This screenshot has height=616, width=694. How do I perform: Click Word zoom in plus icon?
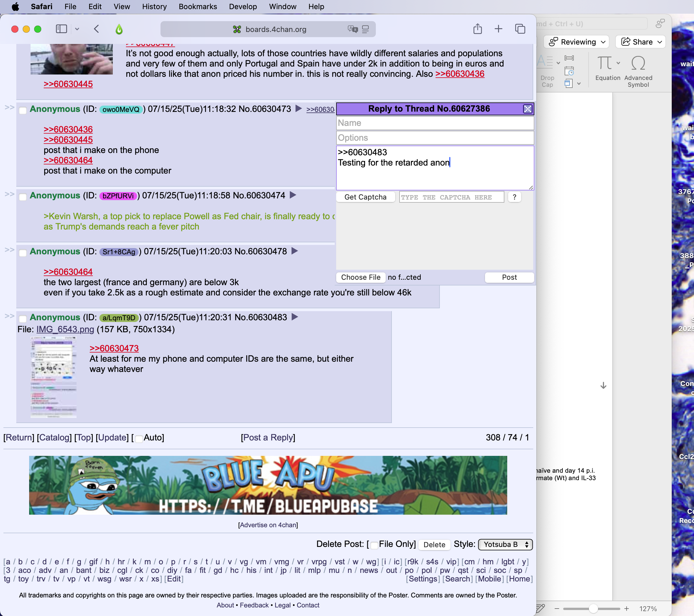pyautogui.click(x=626, y=609)
